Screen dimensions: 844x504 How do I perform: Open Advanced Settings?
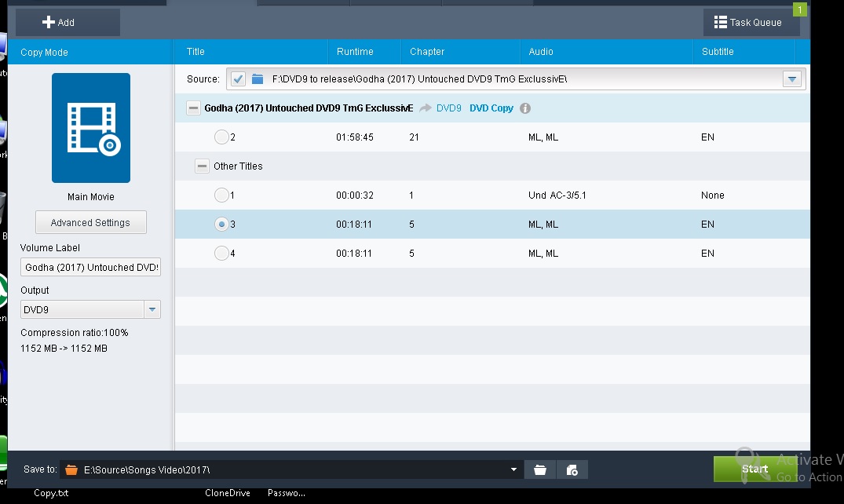pyautogui.click(x=90, y=223)
